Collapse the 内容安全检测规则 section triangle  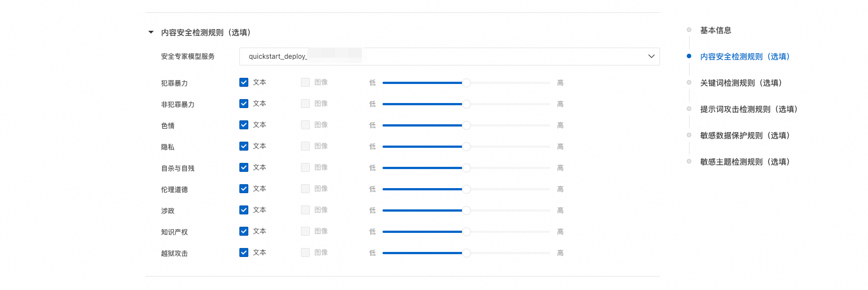pos(150,32)
